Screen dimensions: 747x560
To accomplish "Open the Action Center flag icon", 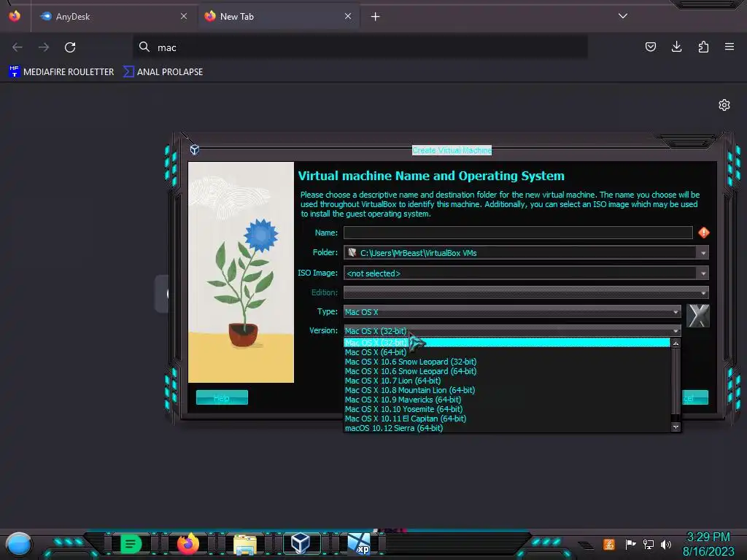I will 630,544.
